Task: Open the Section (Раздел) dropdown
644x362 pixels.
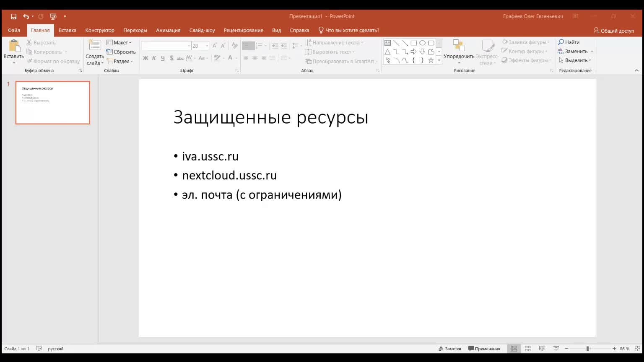Action: coord(119,61)
